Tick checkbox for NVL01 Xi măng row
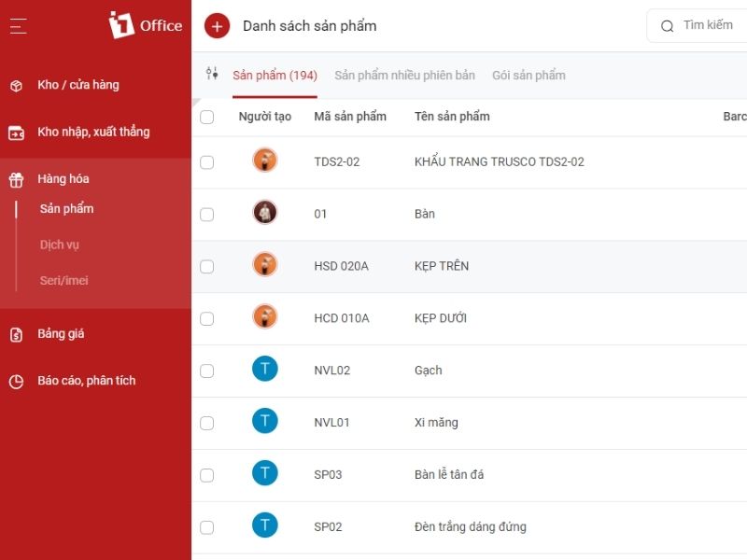This screenshot has height=560, width=747. [x=206, y=423]
